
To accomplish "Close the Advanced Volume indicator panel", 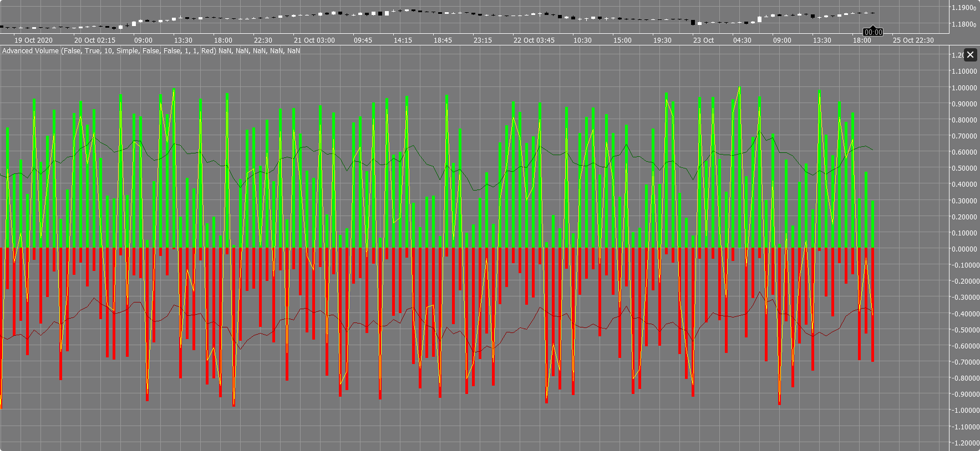I will (970, 55).
